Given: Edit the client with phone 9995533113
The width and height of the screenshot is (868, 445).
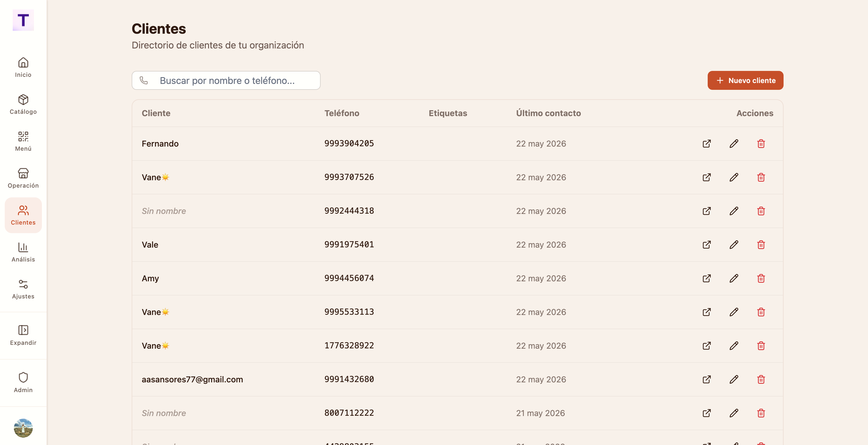Looking at the screenshot, I should [x=734, y=312].
